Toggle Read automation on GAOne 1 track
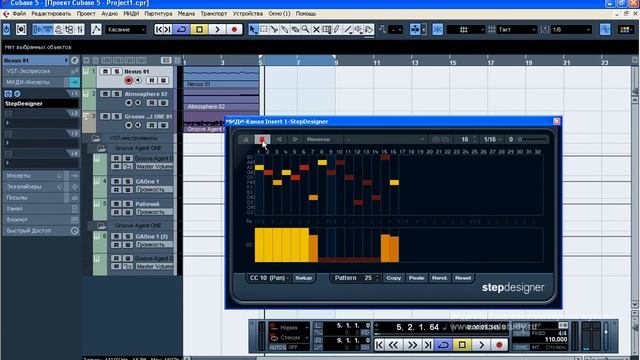640x360 pixels. pyautogui.click(x=116, y=190)
